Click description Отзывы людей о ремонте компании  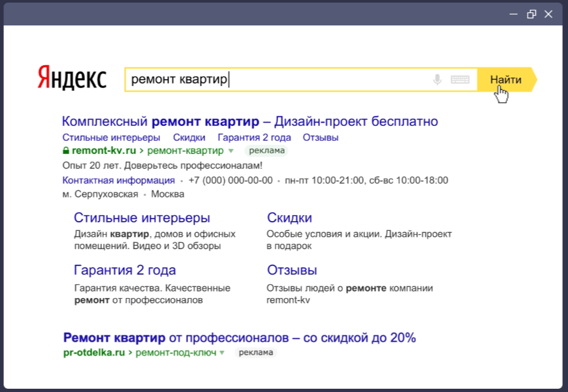349,288
